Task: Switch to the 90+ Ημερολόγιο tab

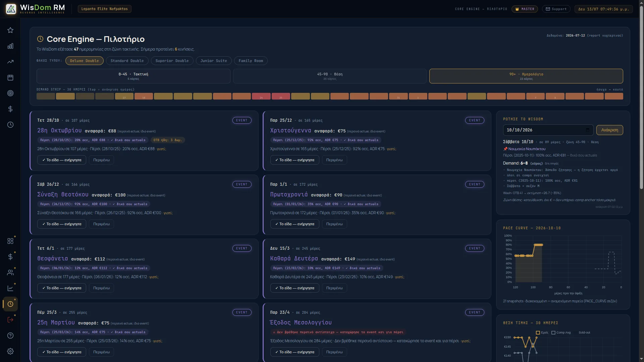Action: coord(526,76)
